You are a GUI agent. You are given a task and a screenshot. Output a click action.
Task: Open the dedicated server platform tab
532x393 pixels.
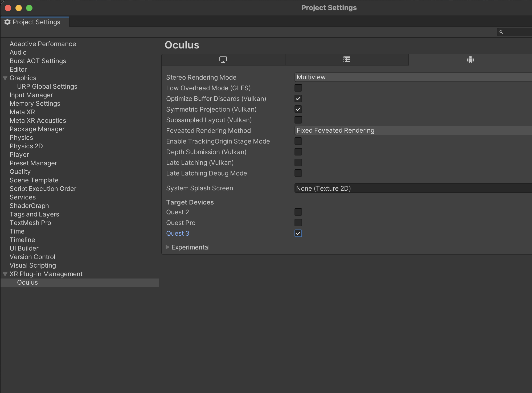tap(346, 60)
